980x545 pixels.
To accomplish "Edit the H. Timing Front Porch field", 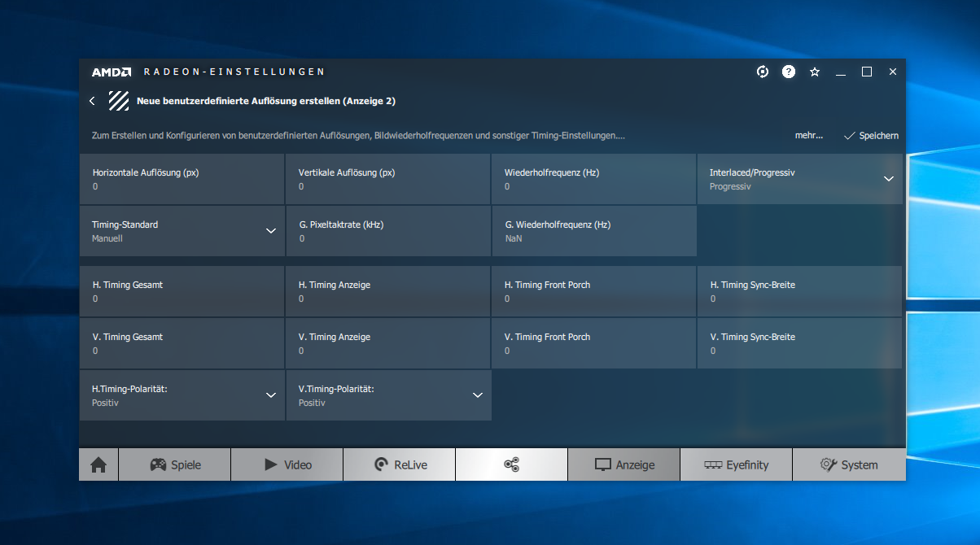I will tap(594, 291).
